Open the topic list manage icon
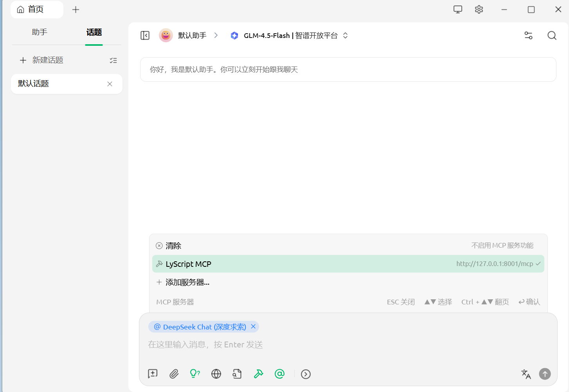Image resolution: width=569 pixels, height=392 pixels. pyautogui.click(x=113, y=60)
